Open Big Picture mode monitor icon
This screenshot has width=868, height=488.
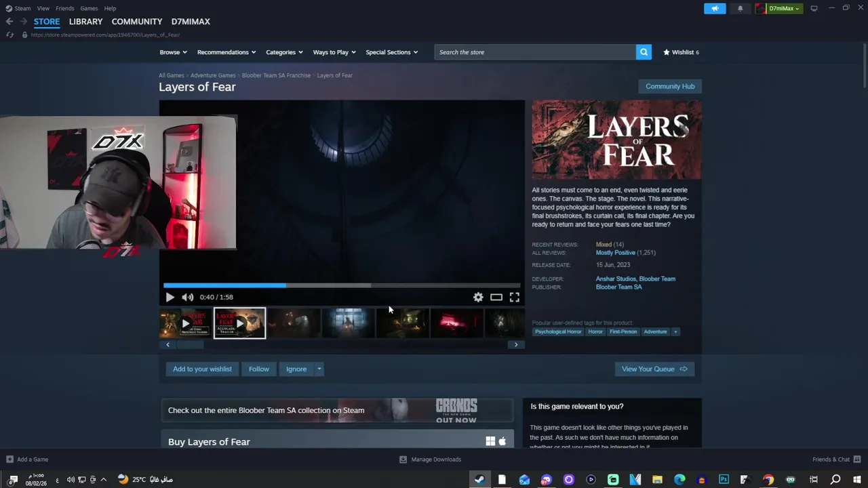(814, 8)
